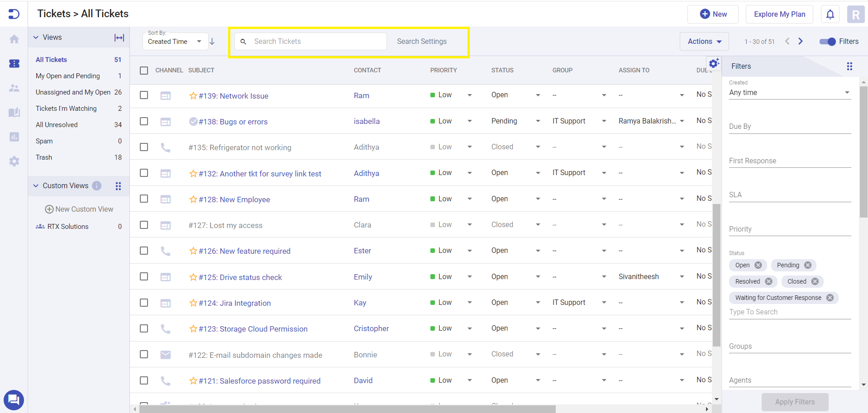The width and height of the screenshot is (868, 413).
Task: Open the Home dashboard from the sidebar
Action: pyautogui.click(x=14, y=39)
